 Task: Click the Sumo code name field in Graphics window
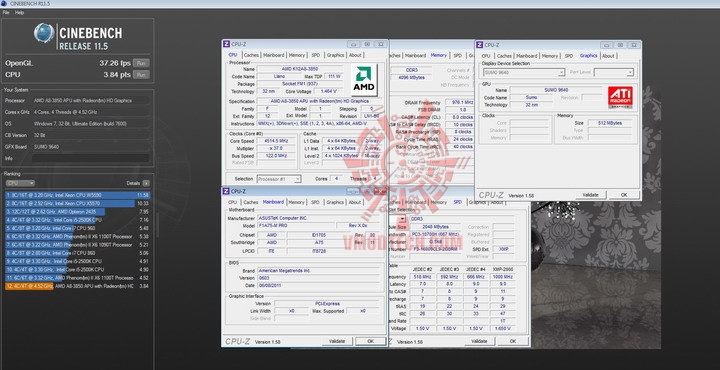click(531, 98)
